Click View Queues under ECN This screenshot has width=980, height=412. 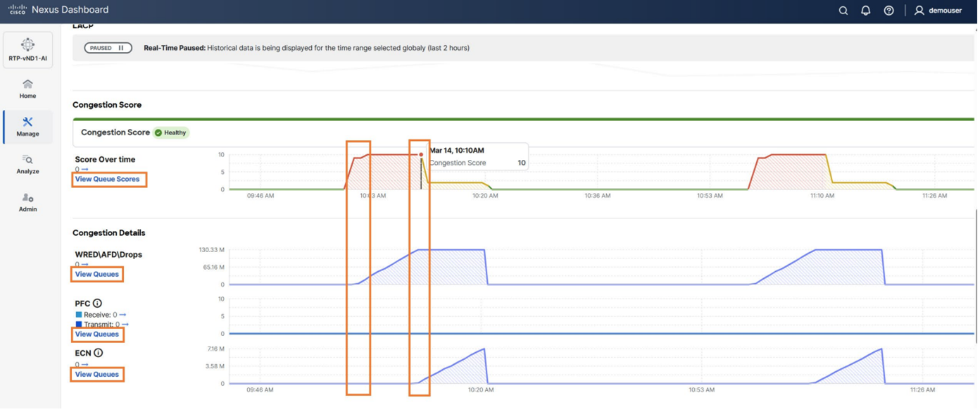97,374
